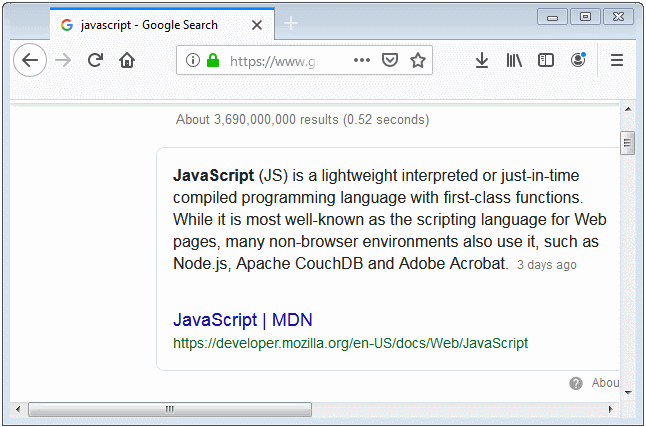Open the developer.mozilla.org URL link

(350, 343)
